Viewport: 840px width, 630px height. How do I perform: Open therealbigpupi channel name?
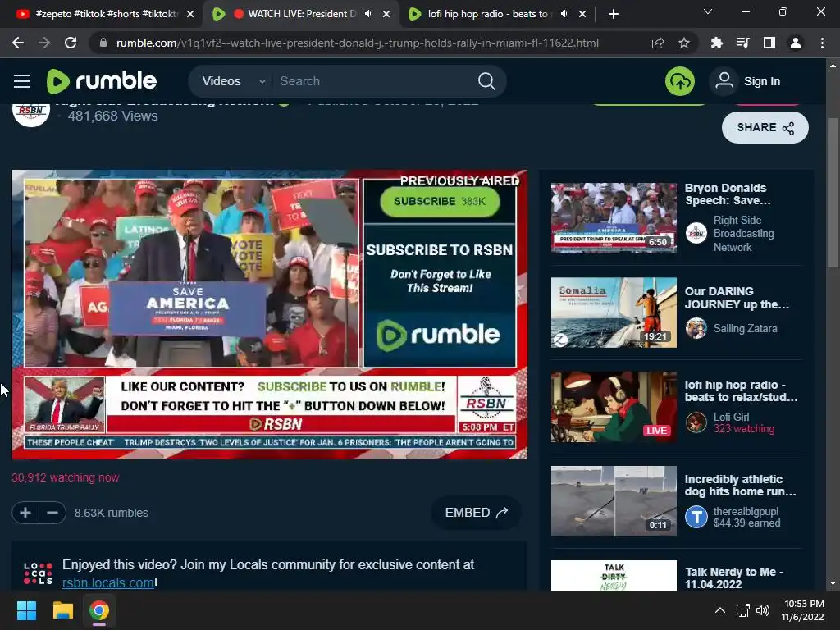[x=746, y=511]
